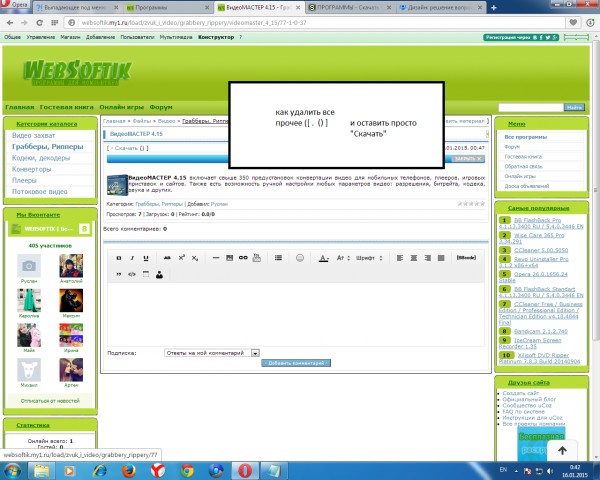
Task: Insert hidden user content icon
Action: [159, 274]
